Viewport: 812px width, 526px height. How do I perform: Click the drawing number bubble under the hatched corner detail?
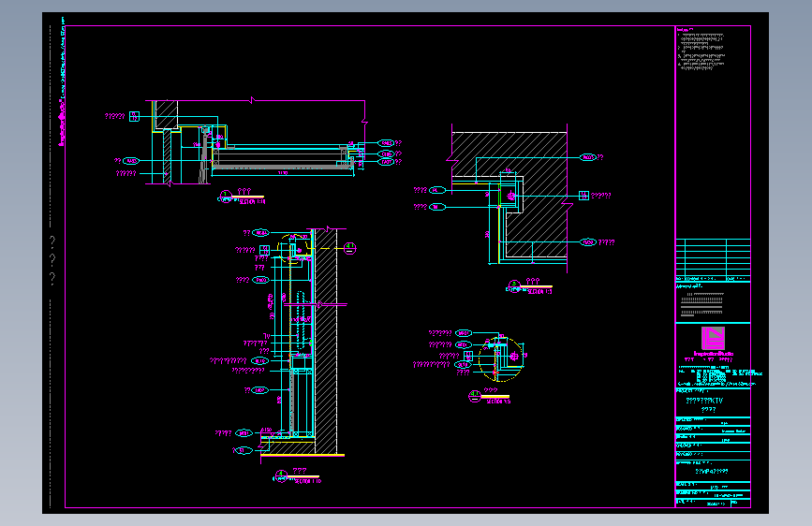(x=514, y=285)
